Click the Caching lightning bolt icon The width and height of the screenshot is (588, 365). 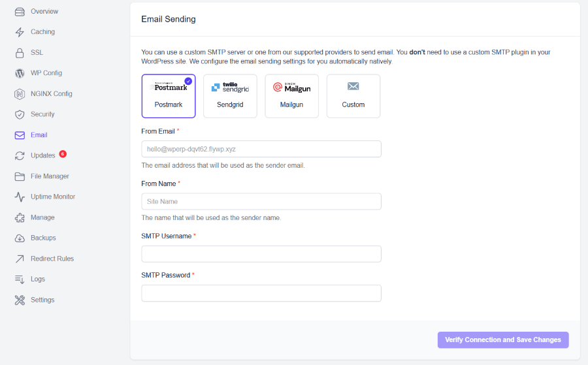tap(20, 32)
